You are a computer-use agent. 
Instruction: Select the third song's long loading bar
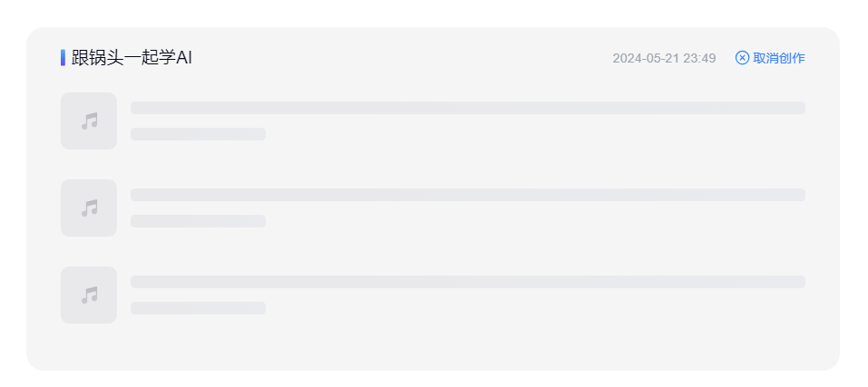(x=467, y=282)
